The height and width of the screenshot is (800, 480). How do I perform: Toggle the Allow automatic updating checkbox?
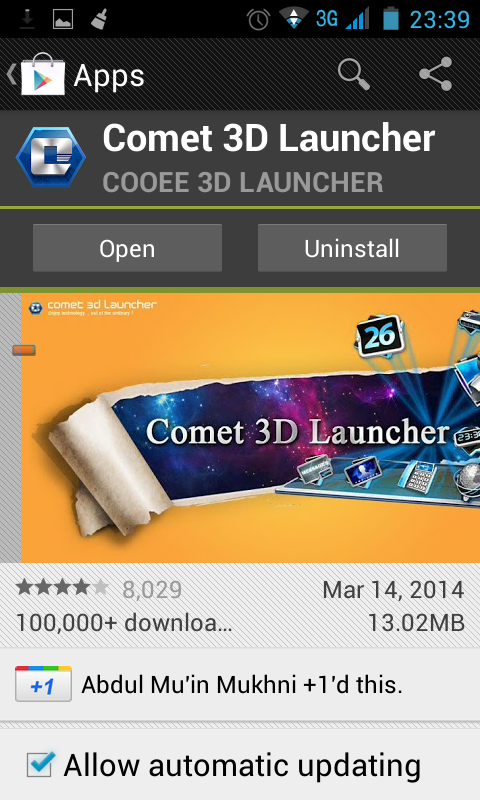click(x=40, y=764)
